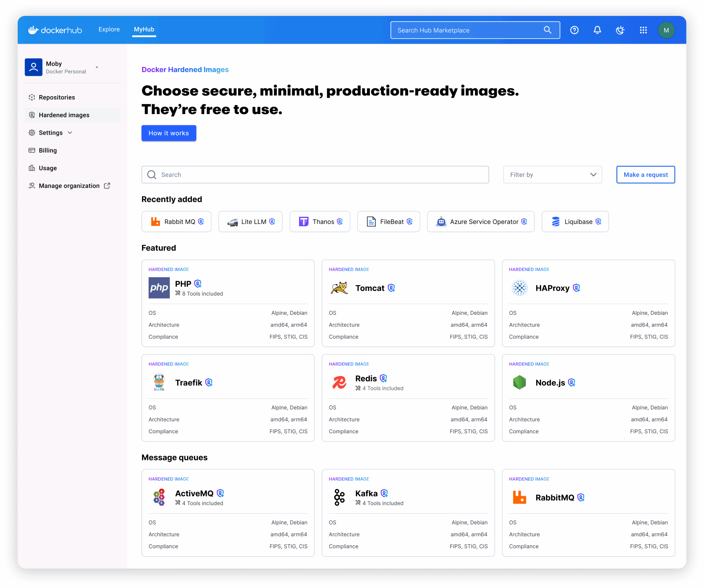Screen dimensions: 704x588
Task: Open the notifications bell
Action: tap(597, 30)
